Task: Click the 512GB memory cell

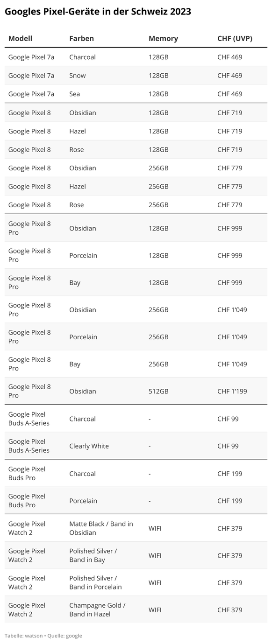Action: click(x=158, y=391)
